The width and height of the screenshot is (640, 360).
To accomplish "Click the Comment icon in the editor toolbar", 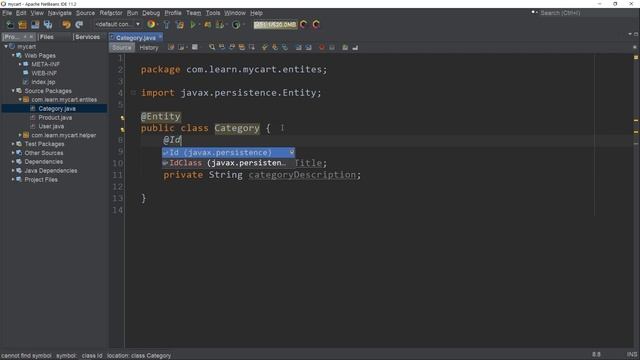I will pos(345,47).
